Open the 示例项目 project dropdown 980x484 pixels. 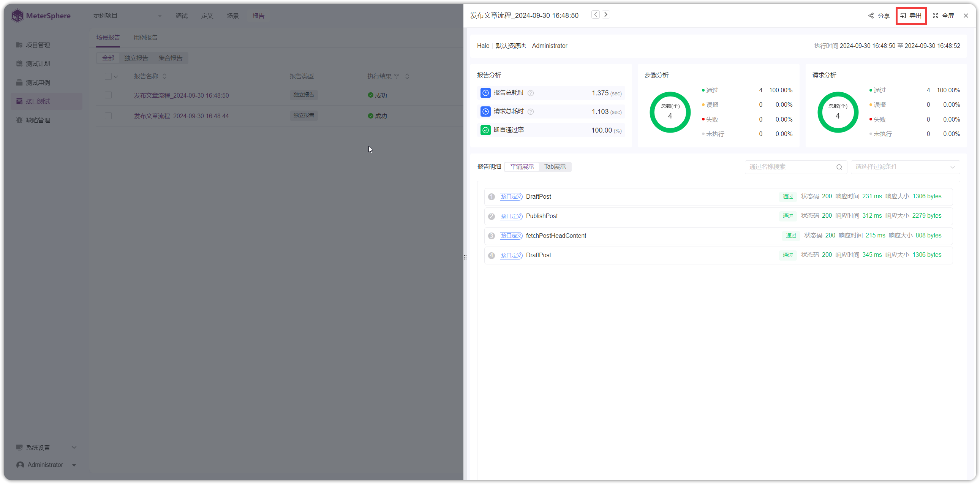point(128,16)
